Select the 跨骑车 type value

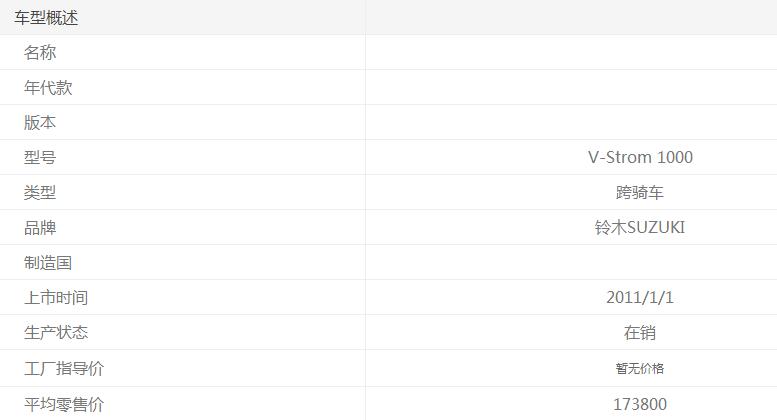click(x=640, y=193)
